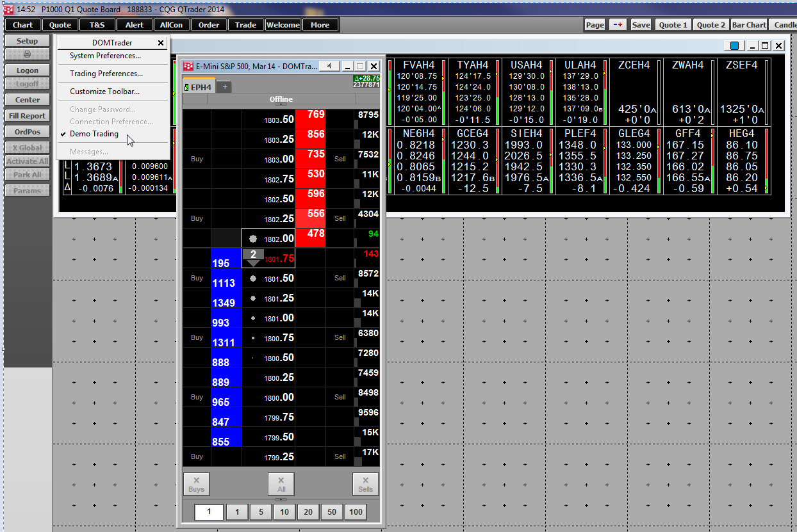
Task: Click the blue square icon on quote board window
Action: coord(734,45)
